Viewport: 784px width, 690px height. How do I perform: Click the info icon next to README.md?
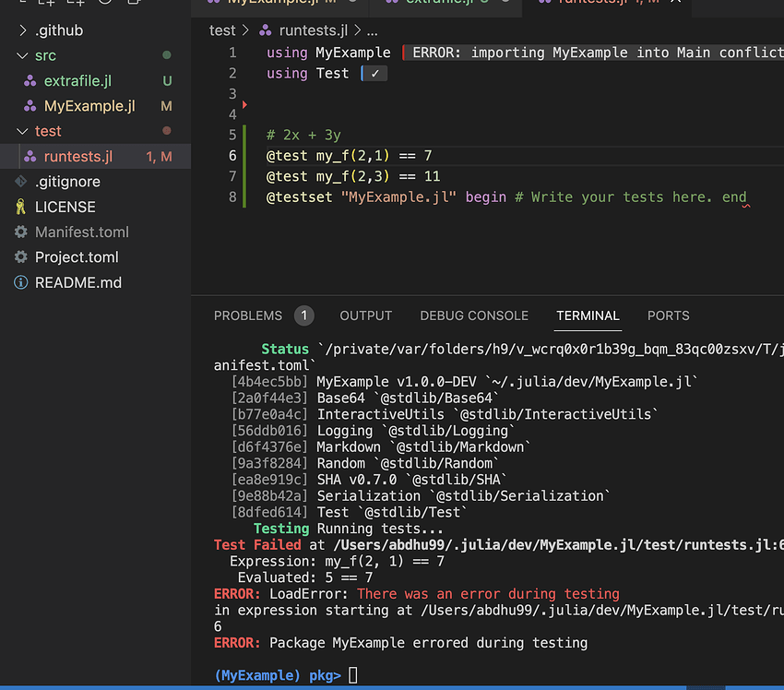20,282
